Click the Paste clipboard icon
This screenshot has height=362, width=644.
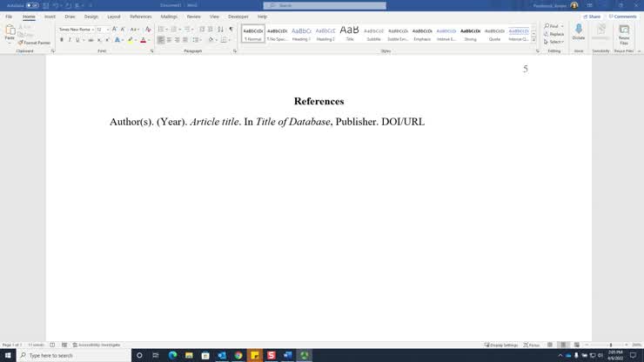10,30
